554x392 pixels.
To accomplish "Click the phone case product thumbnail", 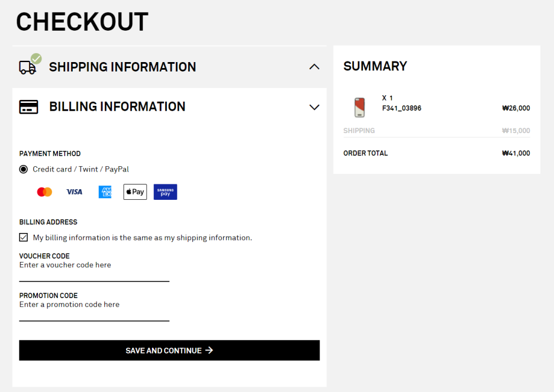I will pyautogui.click(x=359, y=108).
